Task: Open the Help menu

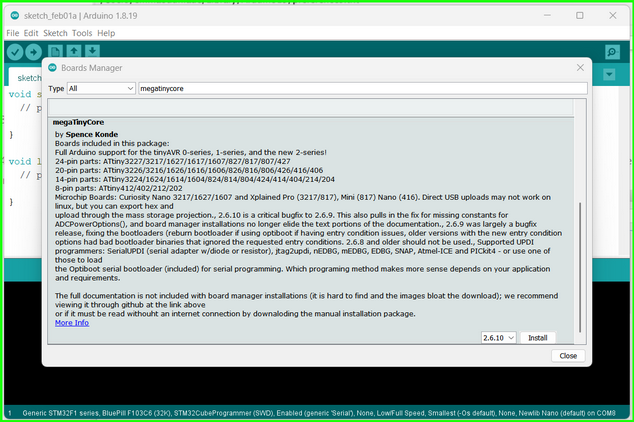Action: coord(106,33)
